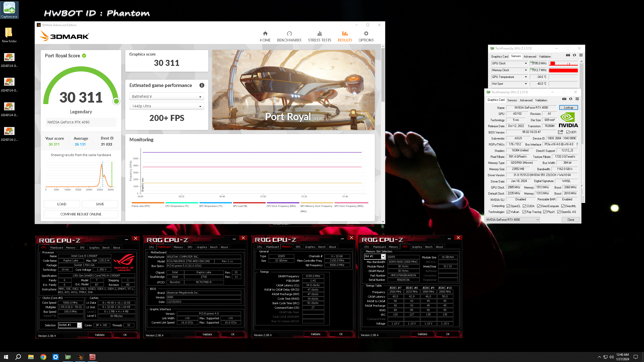Screen dimensions: 644x362
Task: Toggle the UEFI checkbox in GPU-Z
Action: pyautogui.click(x=568, y=132)
